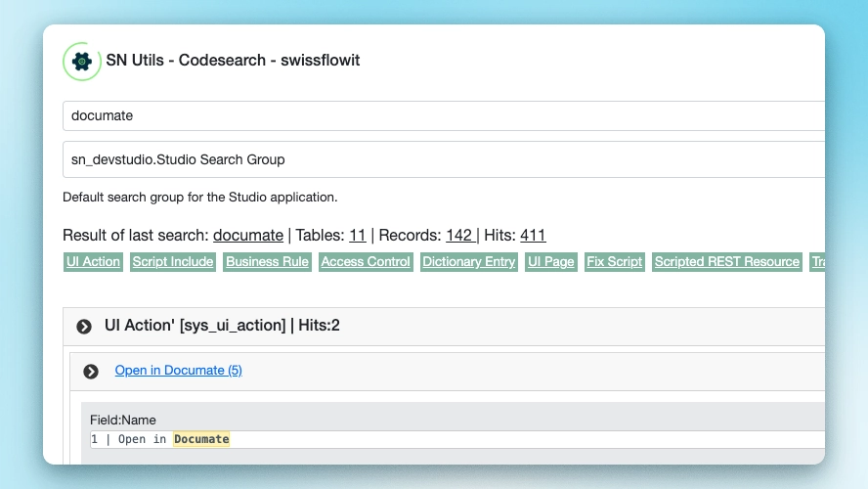Click the Hits count '411'
The width and height of the screenshot is (868, 489).
pyautogui.click(x=533, y=236)
